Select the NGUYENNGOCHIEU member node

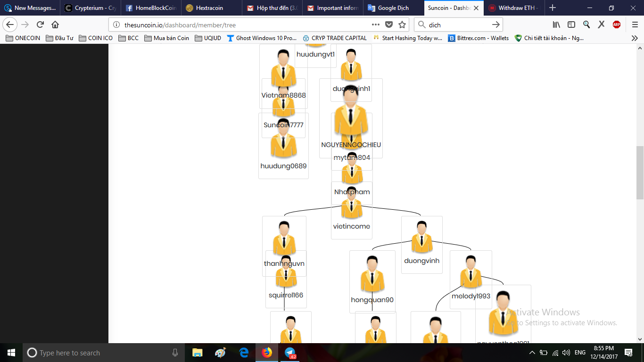point(351,118)
